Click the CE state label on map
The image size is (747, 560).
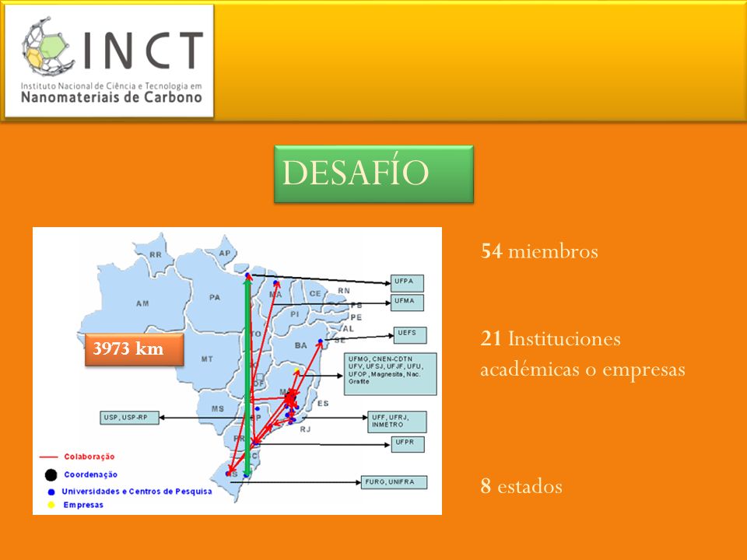point(315,293)
